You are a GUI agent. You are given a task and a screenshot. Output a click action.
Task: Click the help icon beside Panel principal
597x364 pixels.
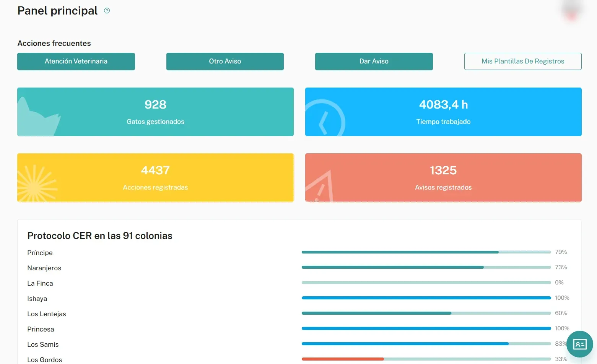107,11
